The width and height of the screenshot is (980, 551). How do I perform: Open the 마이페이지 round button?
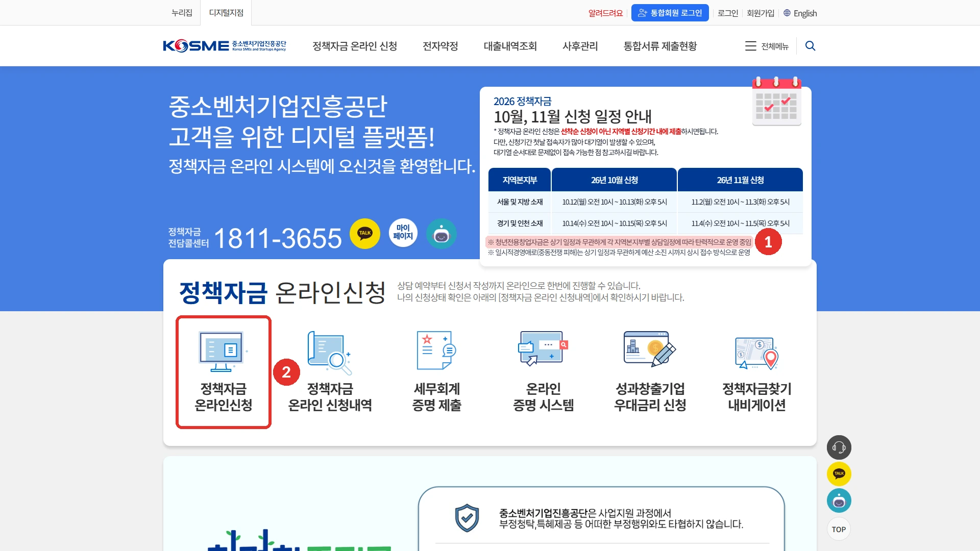[x=403, y=233]
